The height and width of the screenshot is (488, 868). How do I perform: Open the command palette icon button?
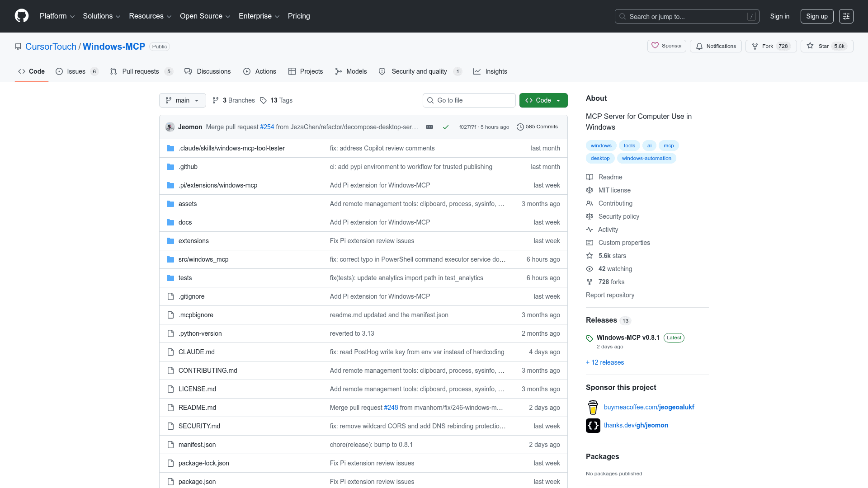[x=846, y=16]
